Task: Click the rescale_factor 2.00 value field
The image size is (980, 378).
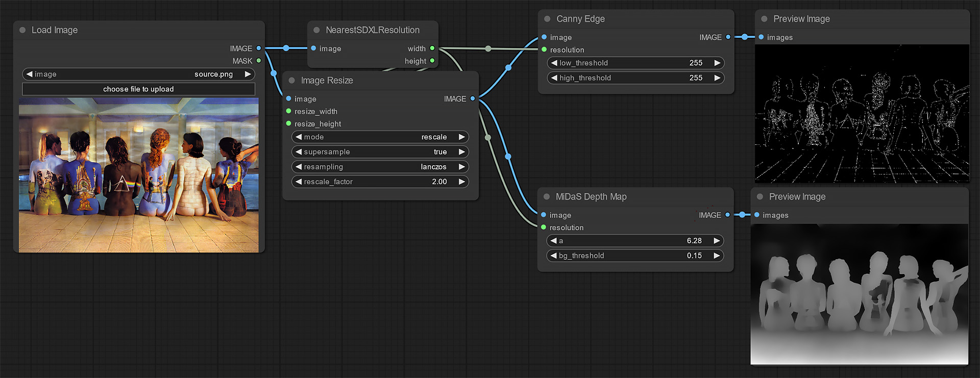Action: coord(380,182)
